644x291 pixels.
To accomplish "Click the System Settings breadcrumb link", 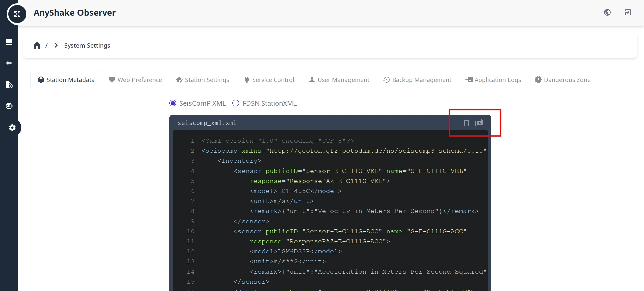I will pos(87,45).
